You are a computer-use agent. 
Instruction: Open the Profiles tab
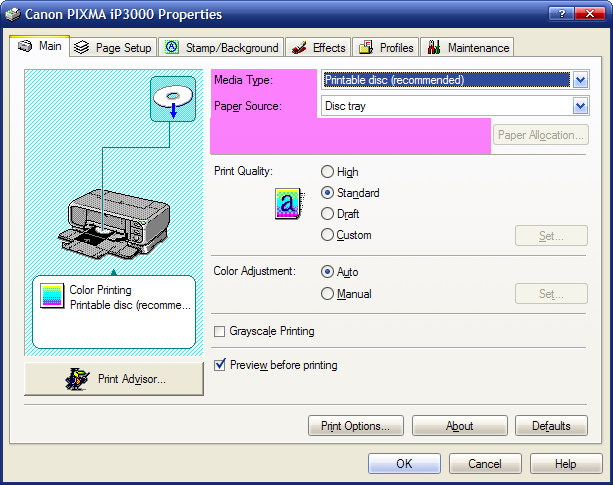pos(386,48)
